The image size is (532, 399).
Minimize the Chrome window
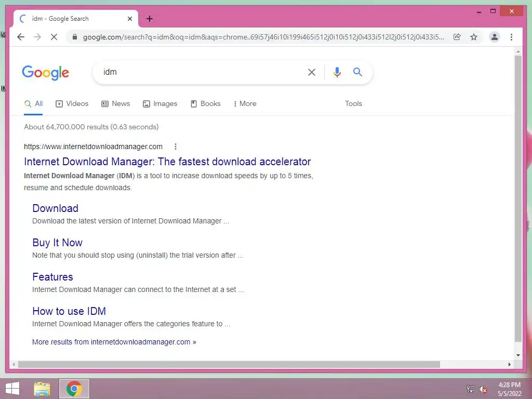478,11
